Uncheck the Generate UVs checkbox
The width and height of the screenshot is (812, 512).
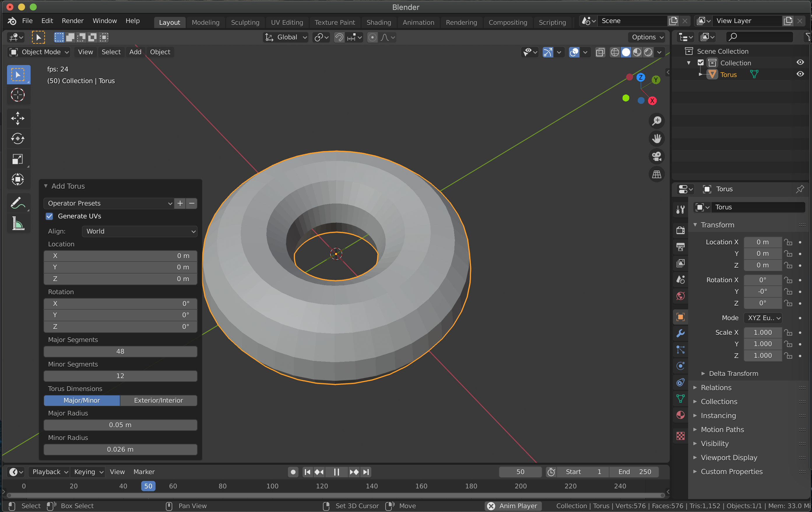[49, 216]
